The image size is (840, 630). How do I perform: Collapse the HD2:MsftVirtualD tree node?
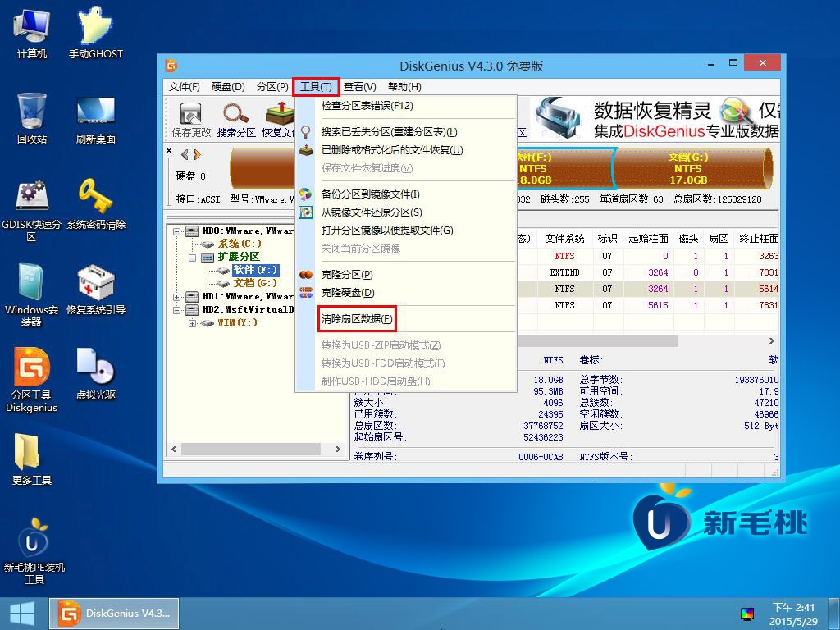coord(176,309)
